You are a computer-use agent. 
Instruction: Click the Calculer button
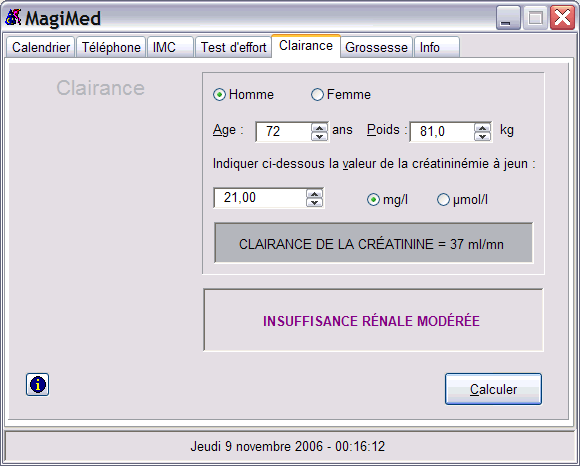pyautogui.click(x=493, y=389)
